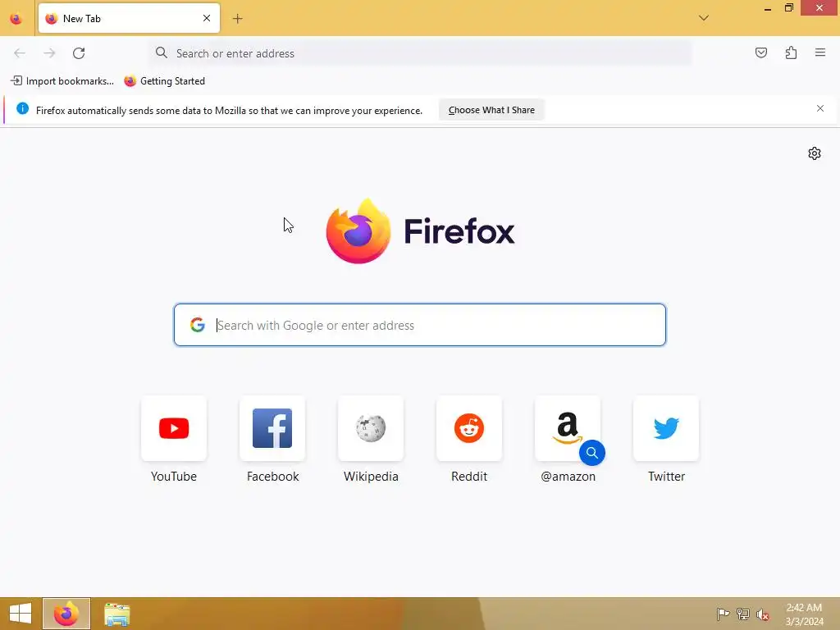Open the Wikipedia shortcut tile
840x630 pixels.
[371, 428]
